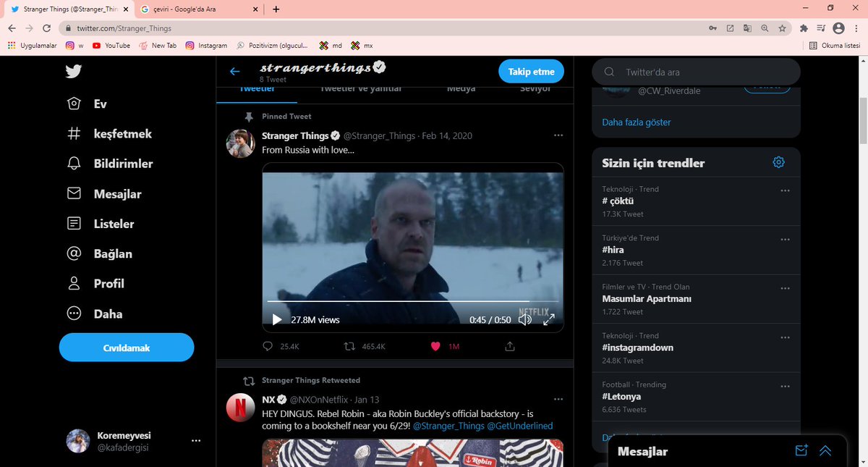868x467 pixels.
Task: Open options for çöktü trend
Action: click(x=785, y=190)
